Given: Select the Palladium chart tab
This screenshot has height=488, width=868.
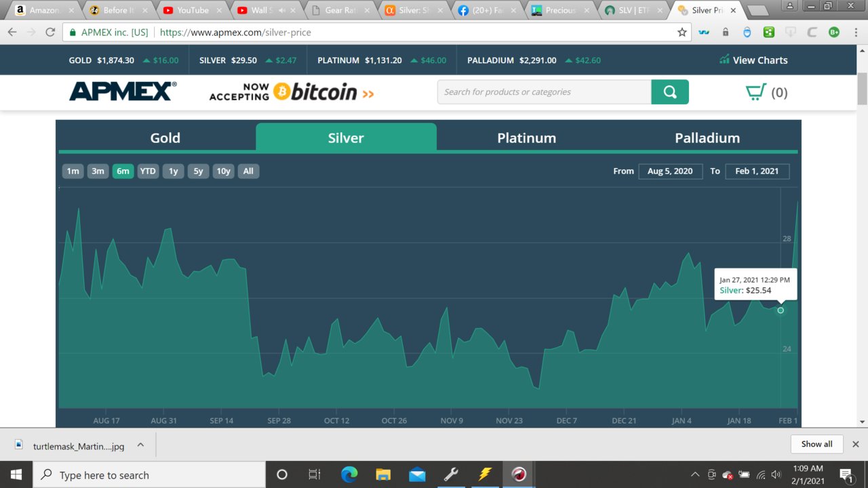Looking at the screenshot, I should point(707,138).
